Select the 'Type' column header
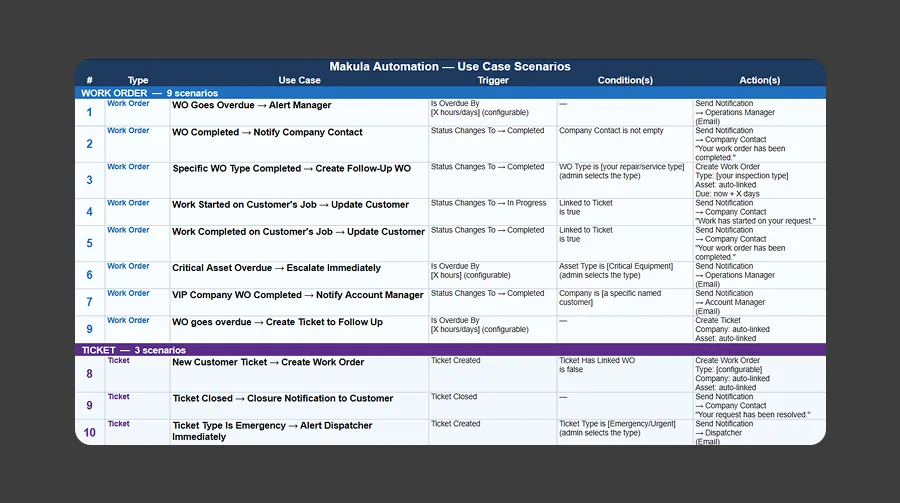The height and width of the screenshot is (503, 900). tap(138, 80)
